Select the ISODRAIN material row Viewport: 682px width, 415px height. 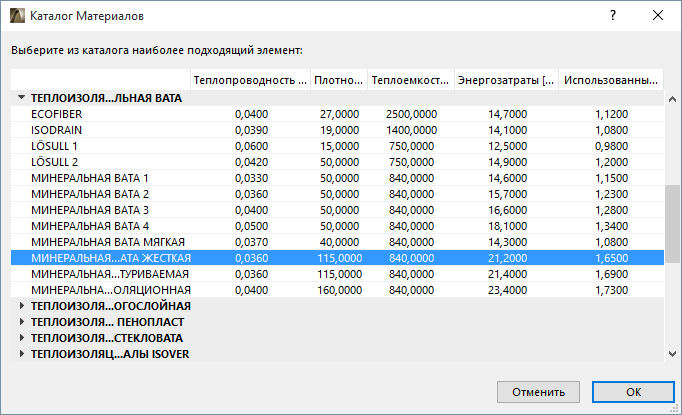click(100, 130)
